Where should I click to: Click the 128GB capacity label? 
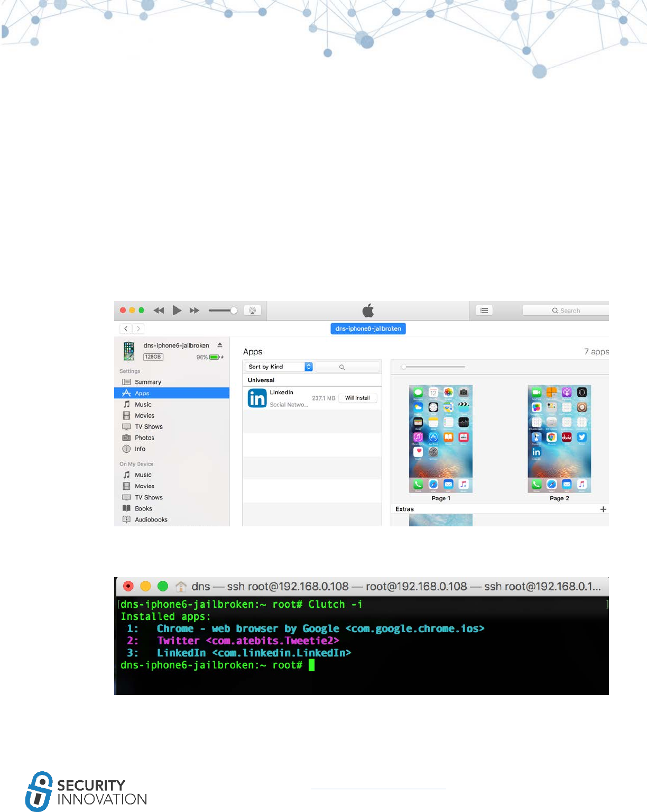tap(153, 357)
